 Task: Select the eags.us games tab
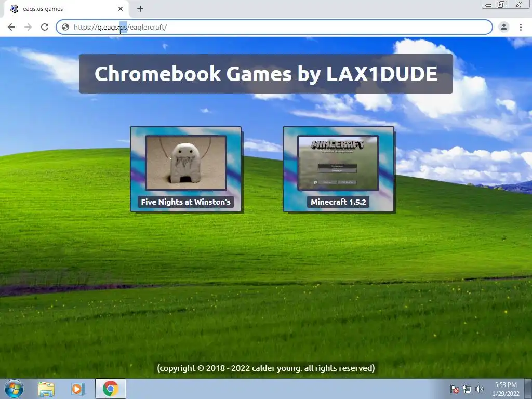pos(66,9)
